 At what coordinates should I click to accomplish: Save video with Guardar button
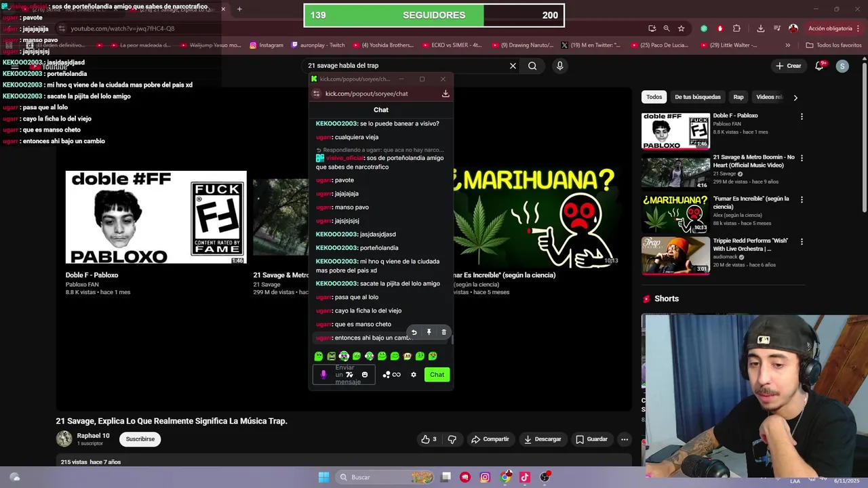pyautogui.click(x=591, y=439)
